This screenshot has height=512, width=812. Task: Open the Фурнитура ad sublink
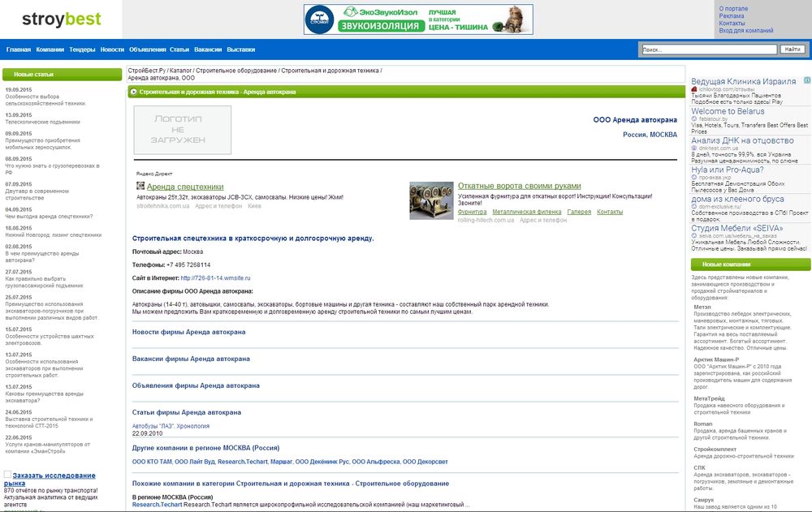(473, 212)
